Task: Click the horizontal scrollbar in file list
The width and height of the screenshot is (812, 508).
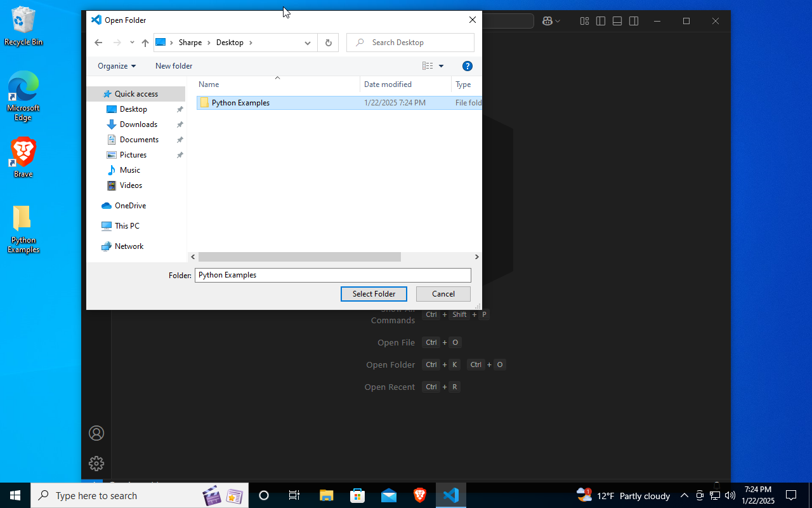Action: pyautogui.click(x=299, y=257)
